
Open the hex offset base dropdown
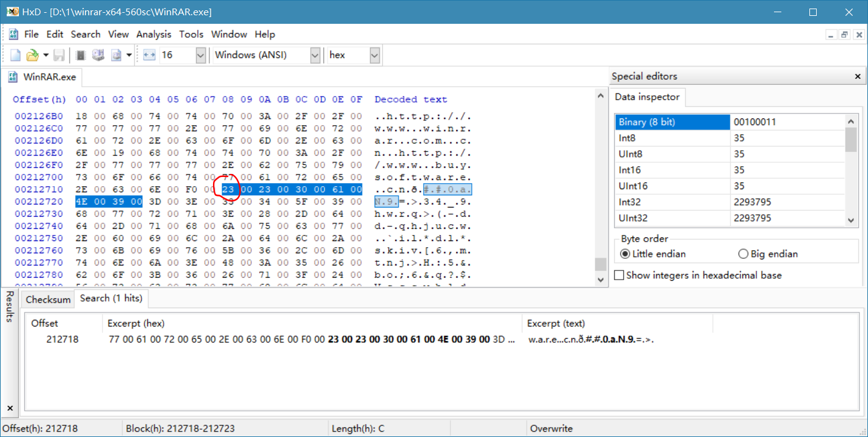point(374,55)
